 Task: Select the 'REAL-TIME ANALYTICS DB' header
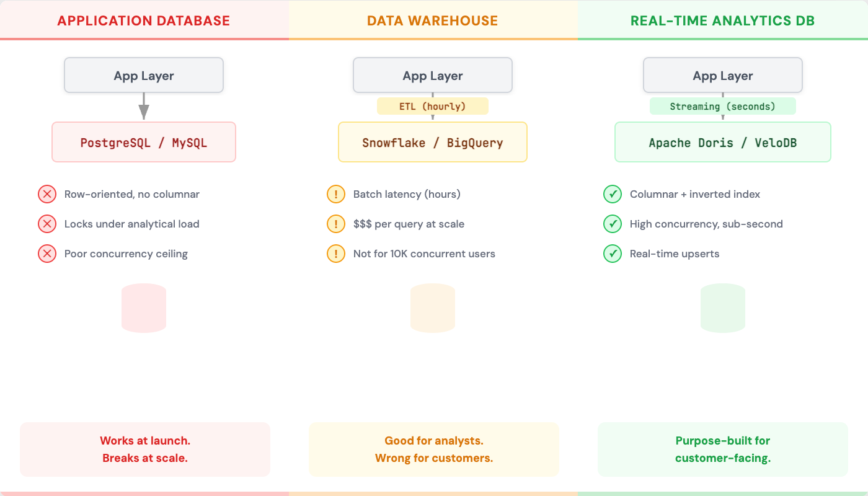point(723,20)
